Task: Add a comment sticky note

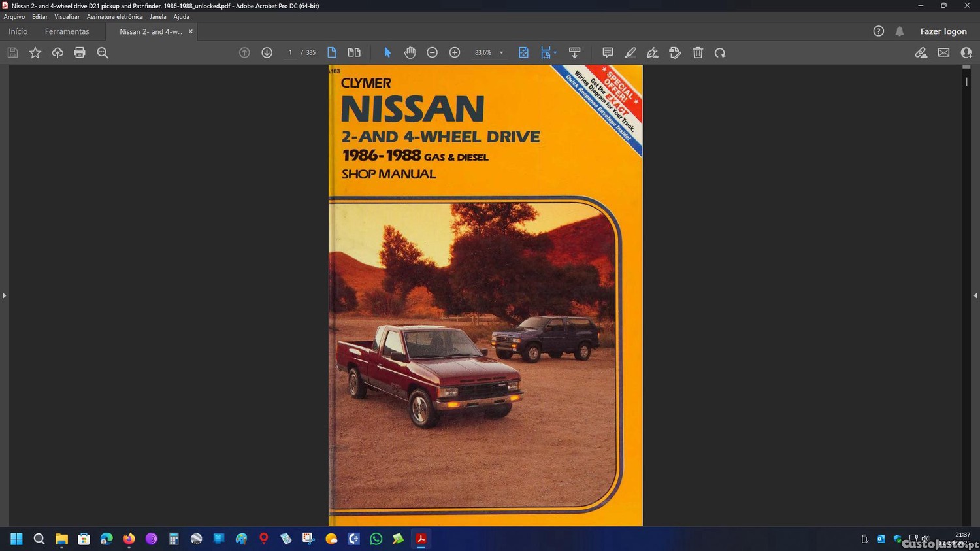Action: point(608,53)
